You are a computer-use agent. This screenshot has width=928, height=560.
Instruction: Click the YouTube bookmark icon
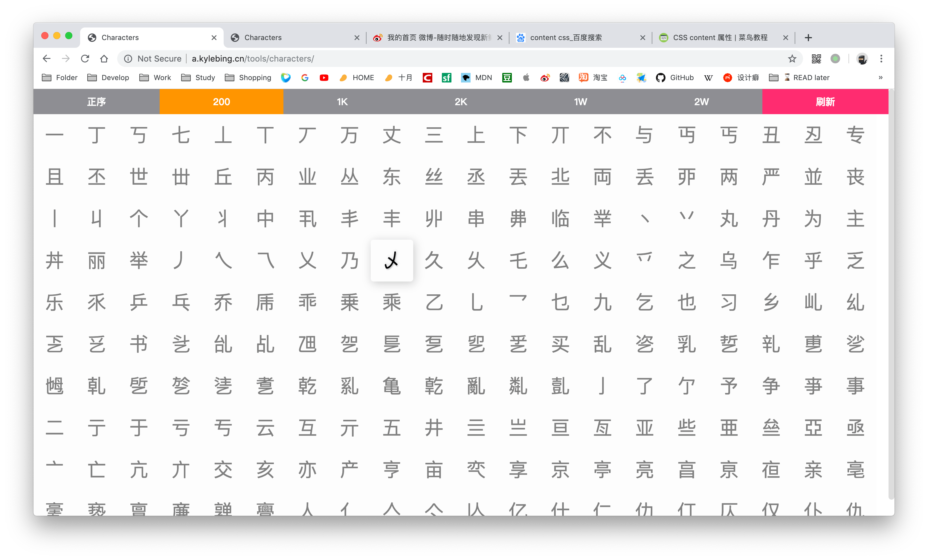324,77
